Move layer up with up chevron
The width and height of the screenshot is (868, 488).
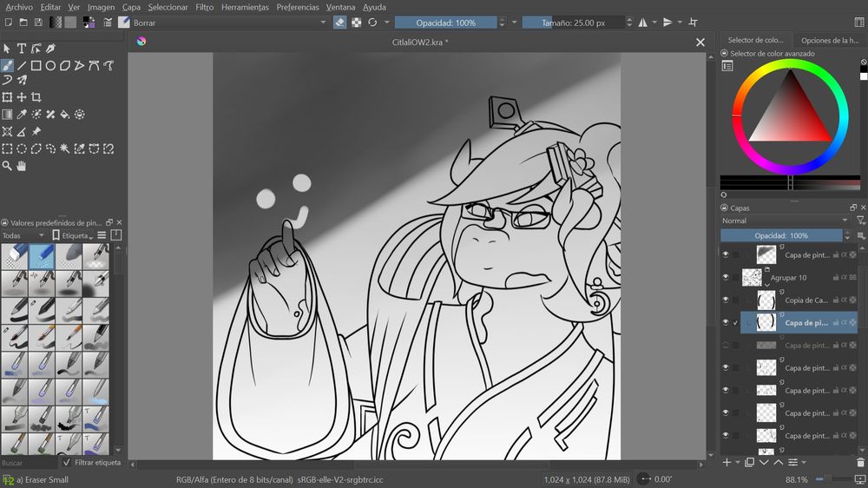(779, 462)
